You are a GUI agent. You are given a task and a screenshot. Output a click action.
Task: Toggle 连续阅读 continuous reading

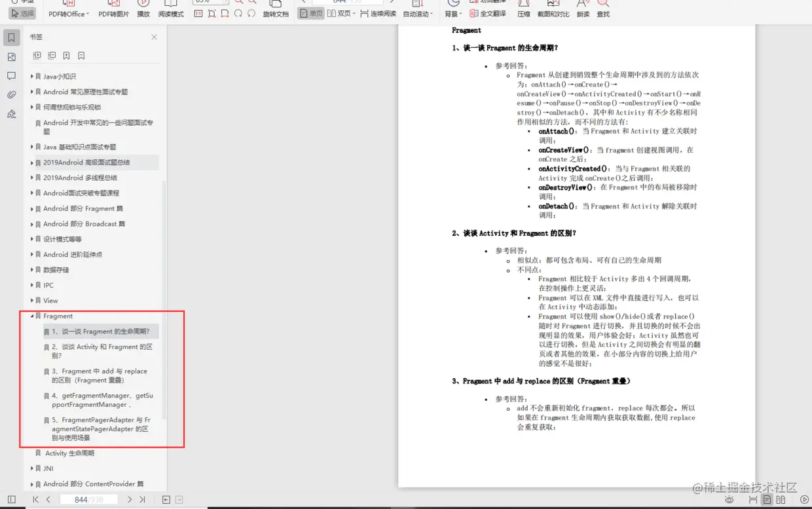(378, 13)
